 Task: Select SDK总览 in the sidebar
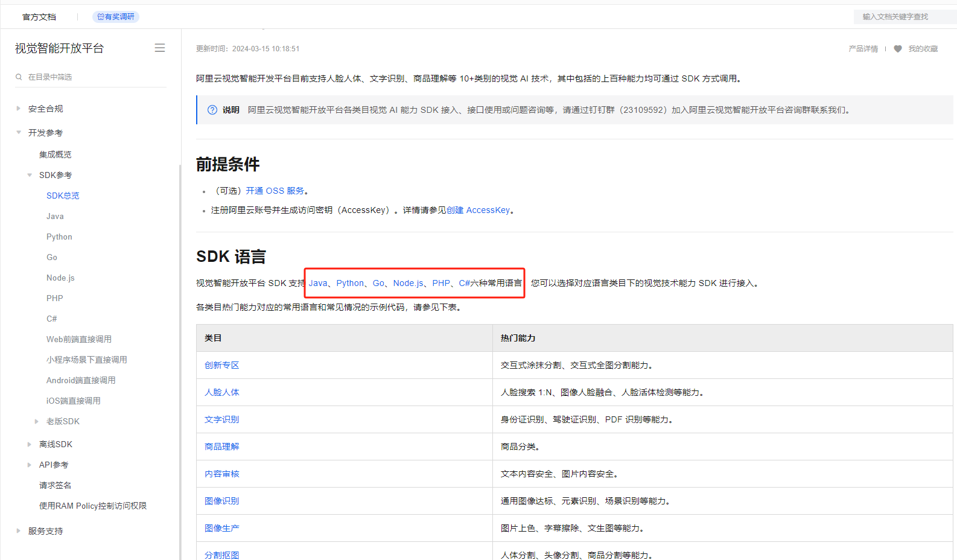click(x=63, y=196)
